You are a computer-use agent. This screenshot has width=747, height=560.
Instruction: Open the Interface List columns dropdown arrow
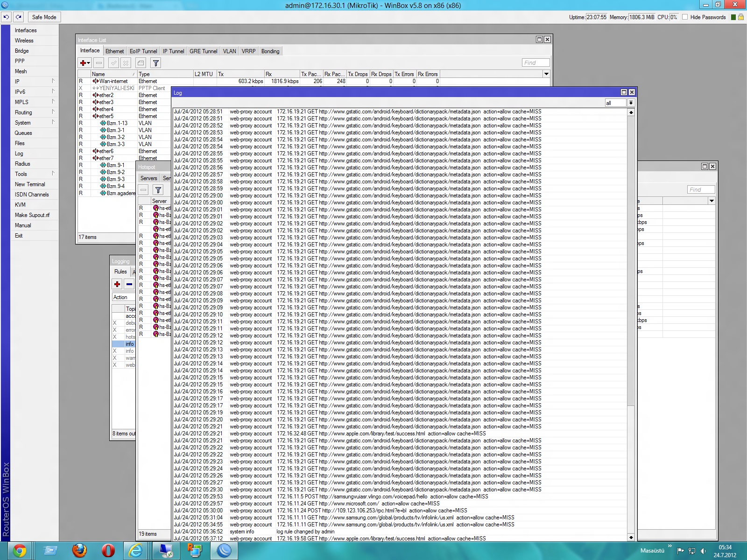(546, 74)
